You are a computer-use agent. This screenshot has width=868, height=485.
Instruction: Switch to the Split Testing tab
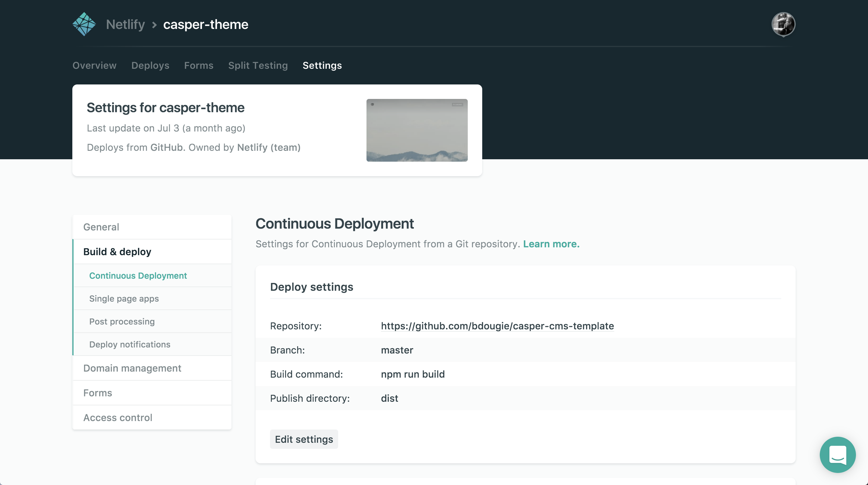click(258, 65)
